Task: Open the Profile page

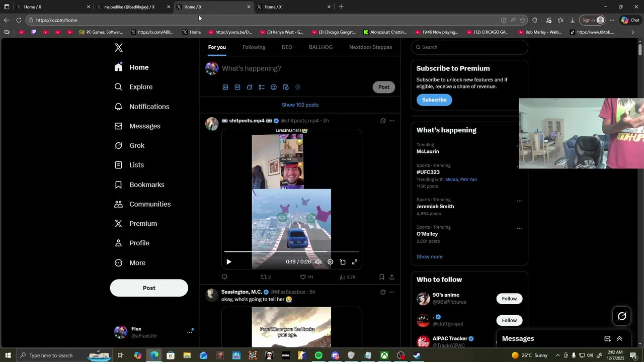Action: [132, 243]
